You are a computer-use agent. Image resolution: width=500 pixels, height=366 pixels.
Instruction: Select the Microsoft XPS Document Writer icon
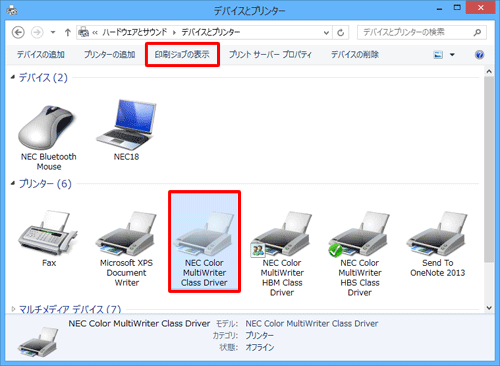pyautogui.click(x=126, y=234)
